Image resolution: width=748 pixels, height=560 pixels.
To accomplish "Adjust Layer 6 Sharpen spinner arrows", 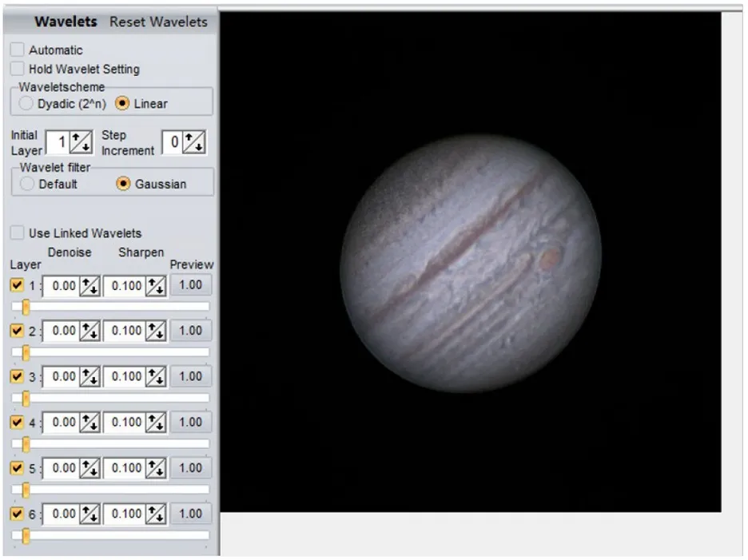I will pyautogui.click(x=156, y=514).
